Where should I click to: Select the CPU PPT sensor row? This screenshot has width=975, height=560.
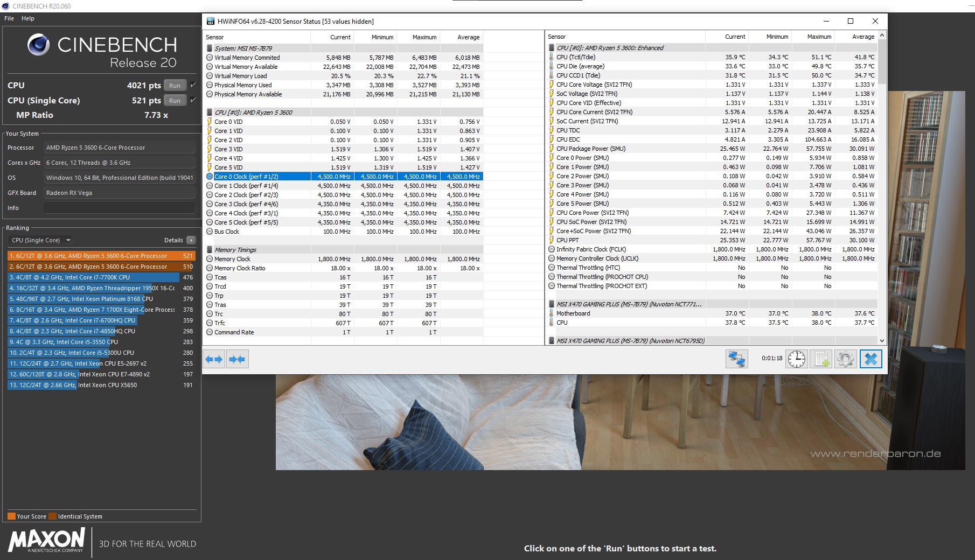pos(712,240)
